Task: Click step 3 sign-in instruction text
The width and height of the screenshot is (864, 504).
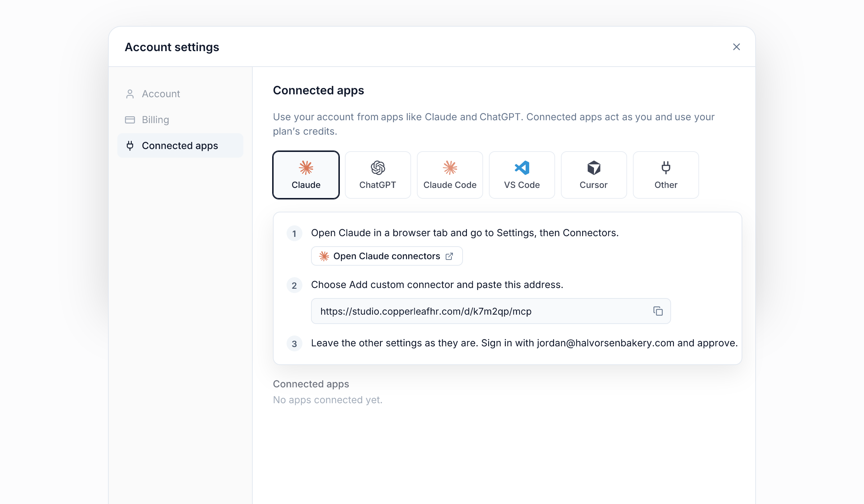Action: tap(525, 343)
